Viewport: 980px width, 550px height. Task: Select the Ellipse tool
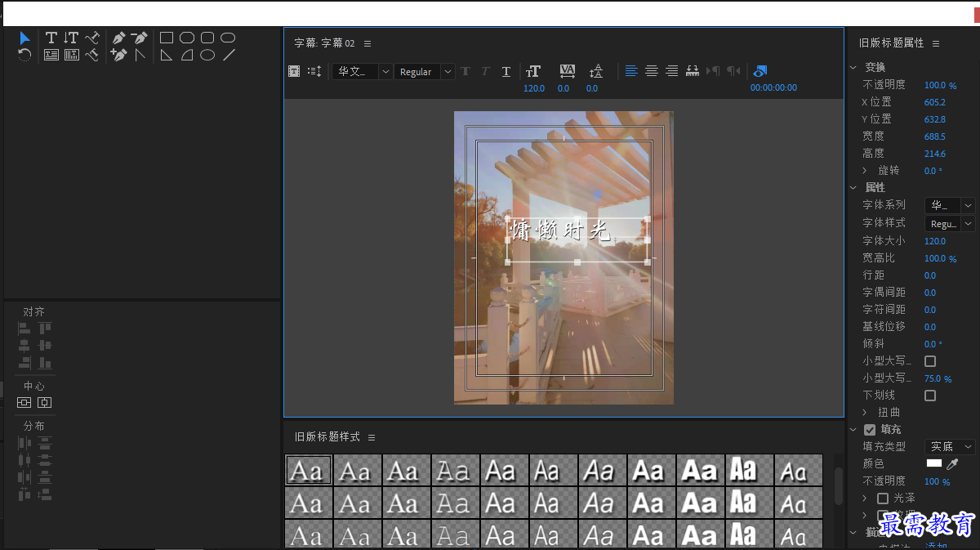[x=207, y=55]
